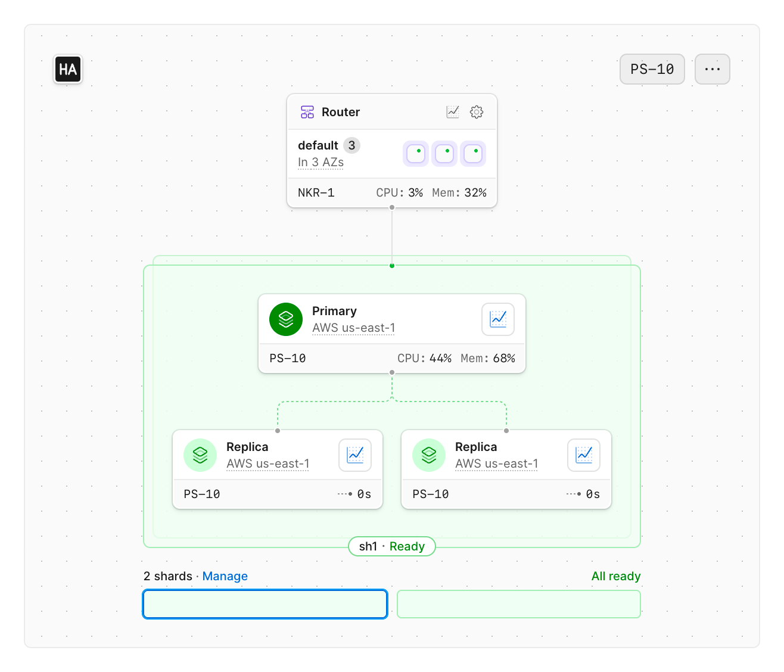Open Router metrics chart icon
The image size is (784, 672).
pyautogui.click(x=453, y=112)
